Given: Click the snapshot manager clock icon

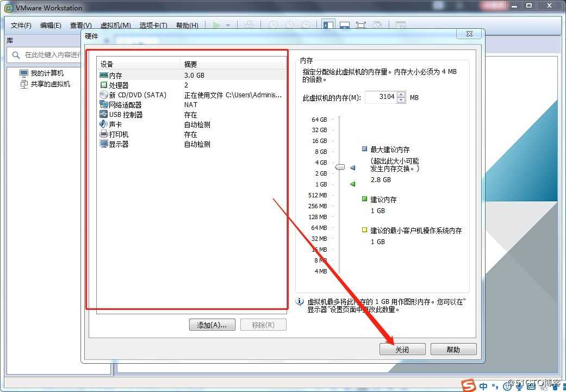Looking at the screenshot, I should [306, 24].
